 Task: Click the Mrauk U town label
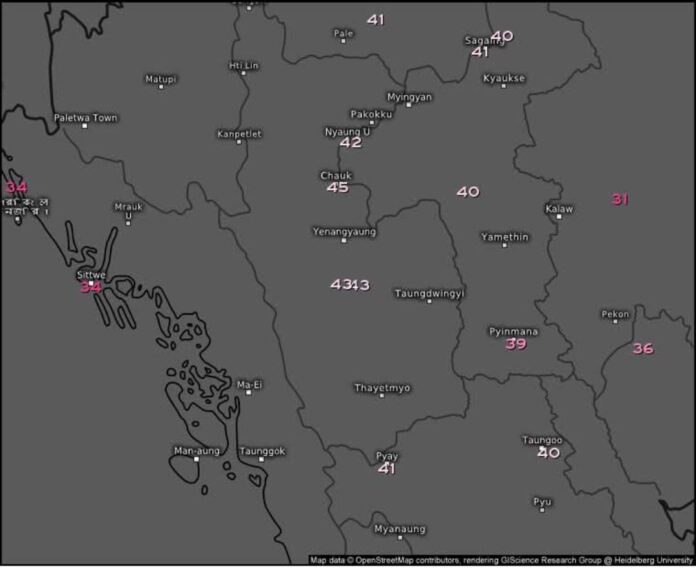[128, 211]
